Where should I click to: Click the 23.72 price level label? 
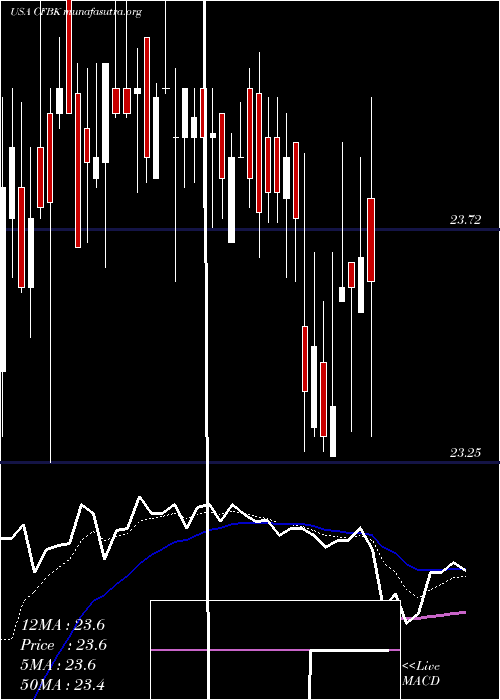[465, 220]
